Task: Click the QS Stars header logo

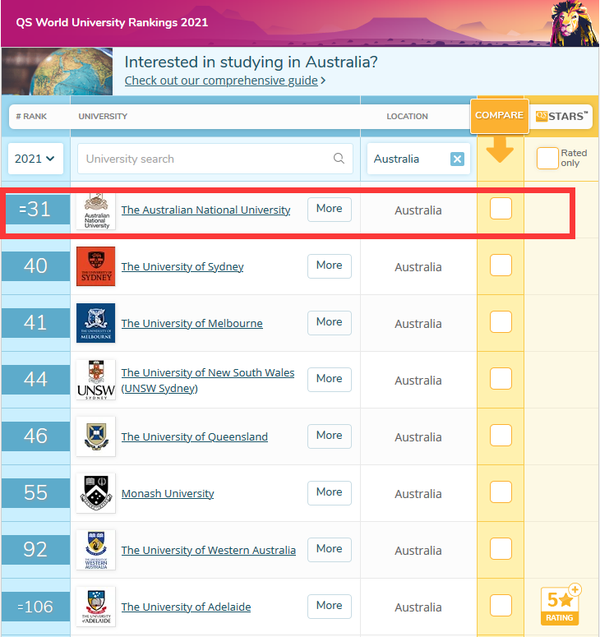Action: coord(561,116)
